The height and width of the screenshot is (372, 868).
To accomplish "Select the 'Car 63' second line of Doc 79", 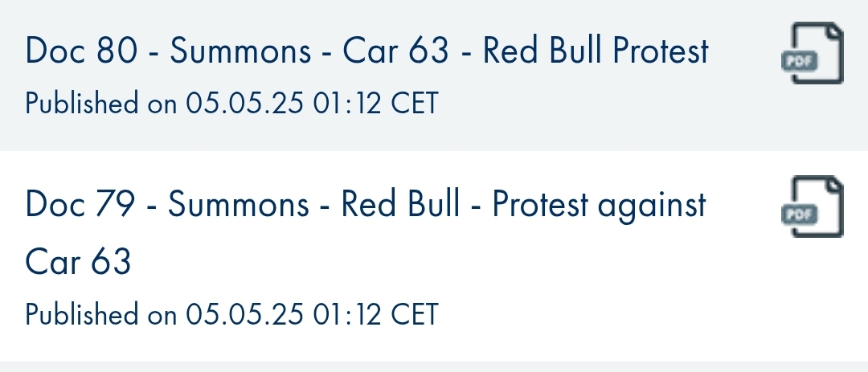I will [x=78, y=262].
